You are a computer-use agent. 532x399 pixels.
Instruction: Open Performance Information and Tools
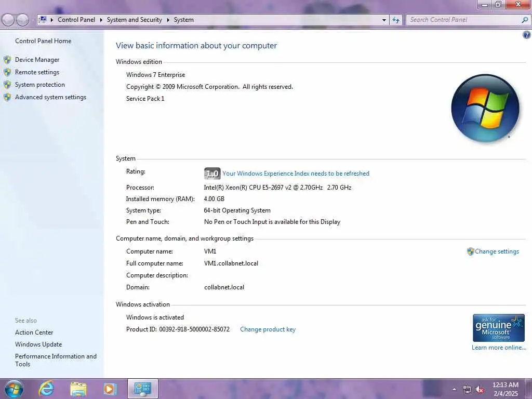(x=56, y=360)
